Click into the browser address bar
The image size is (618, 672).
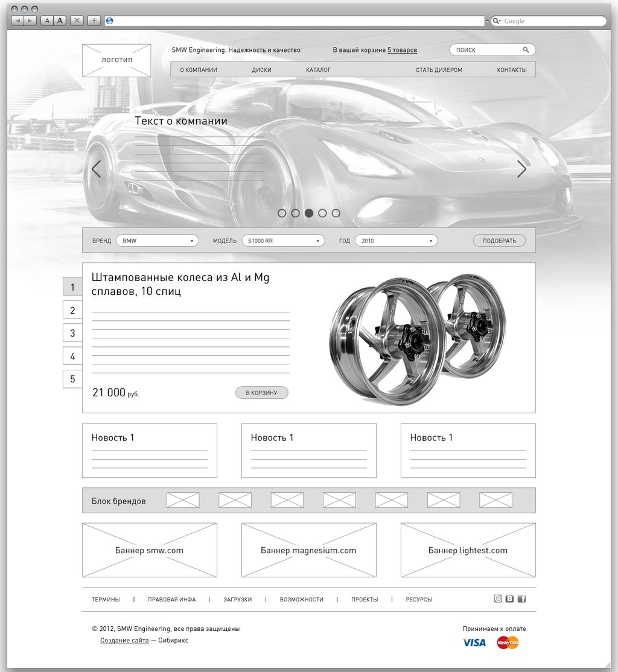pyautogui.click(x=295, y=21)
